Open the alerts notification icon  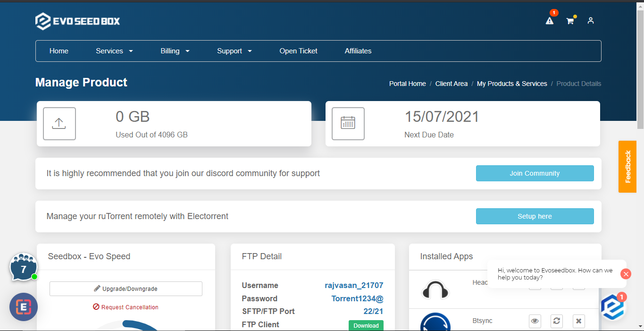coord(549,21)
